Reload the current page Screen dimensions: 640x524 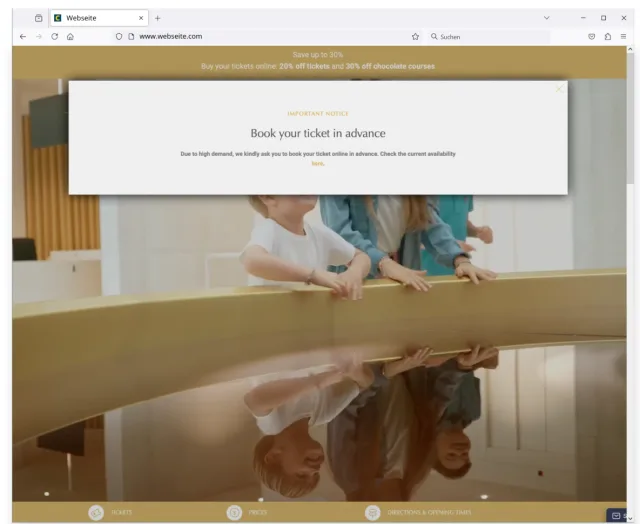(54, 36)
